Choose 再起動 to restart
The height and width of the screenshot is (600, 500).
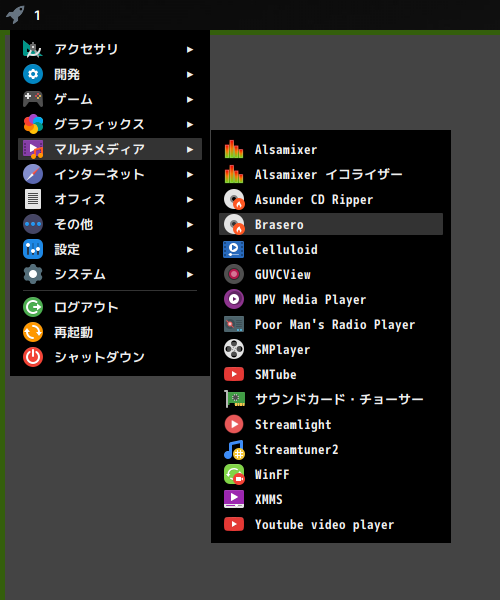110,332
